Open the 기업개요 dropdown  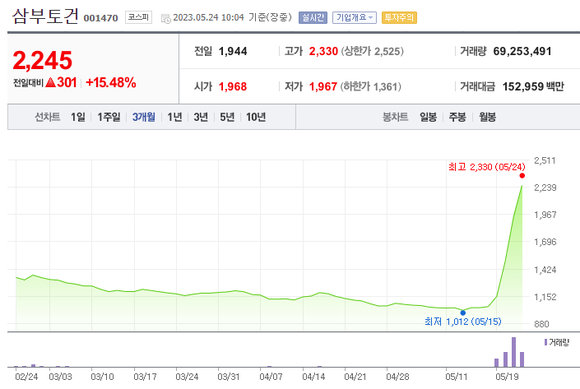(x=354, y=17)
